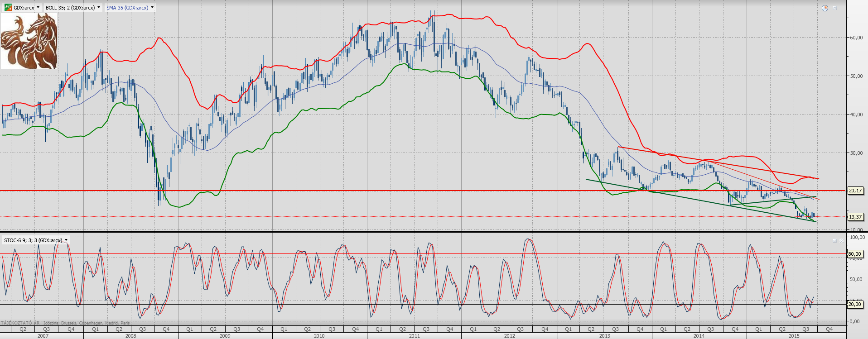The height and width of the screenshot is (339, 868).
Task: Maximize the stochastic indicator panel
Action: (x=835, y=240)
